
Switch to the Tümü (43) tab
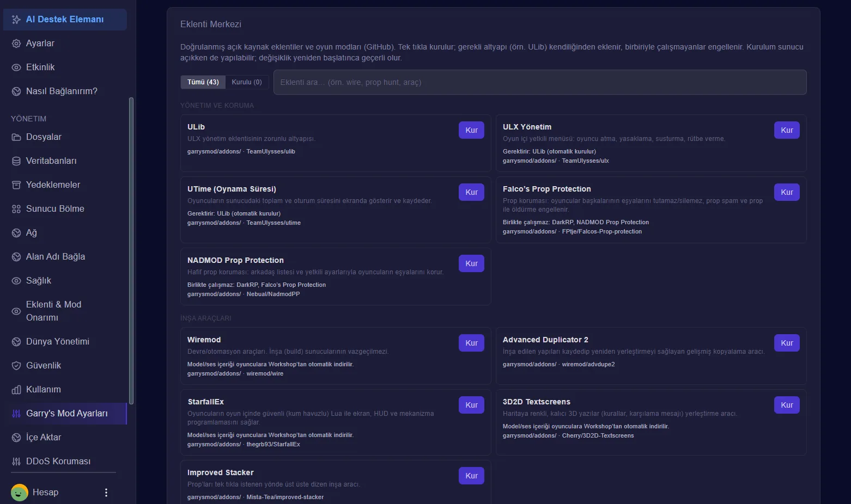pos(203,82)
